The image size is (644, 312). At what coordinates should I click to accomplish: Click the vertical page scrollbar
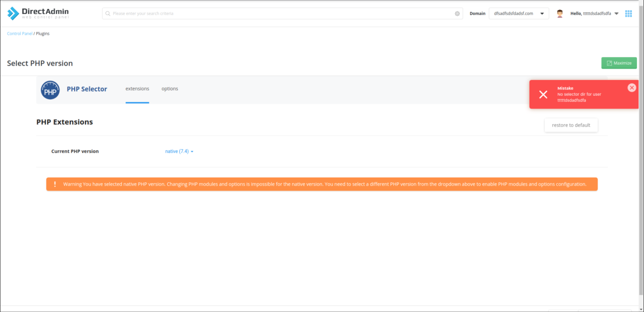(x=641, y=134)
